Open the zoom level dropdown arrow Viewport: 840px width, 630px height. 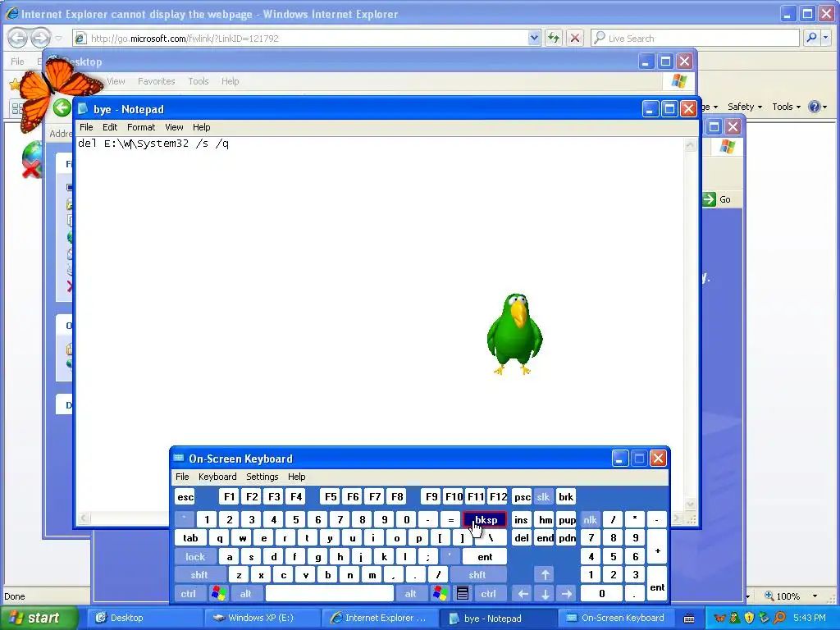pyautogui.click(x=815, y=596)
